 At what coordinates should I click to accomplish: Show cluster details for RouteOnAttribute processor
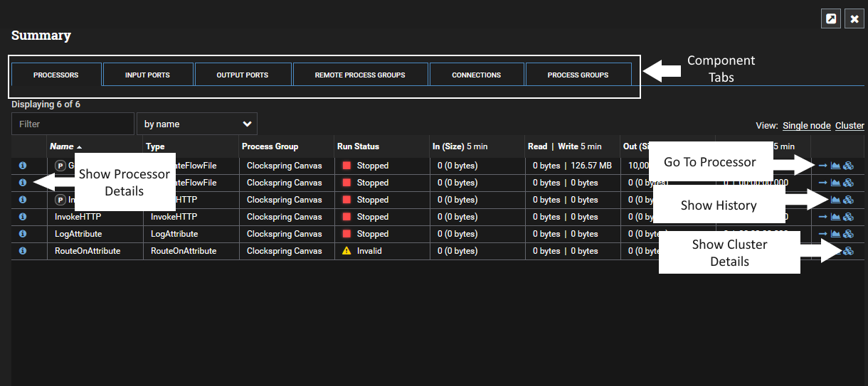(848, 251)
